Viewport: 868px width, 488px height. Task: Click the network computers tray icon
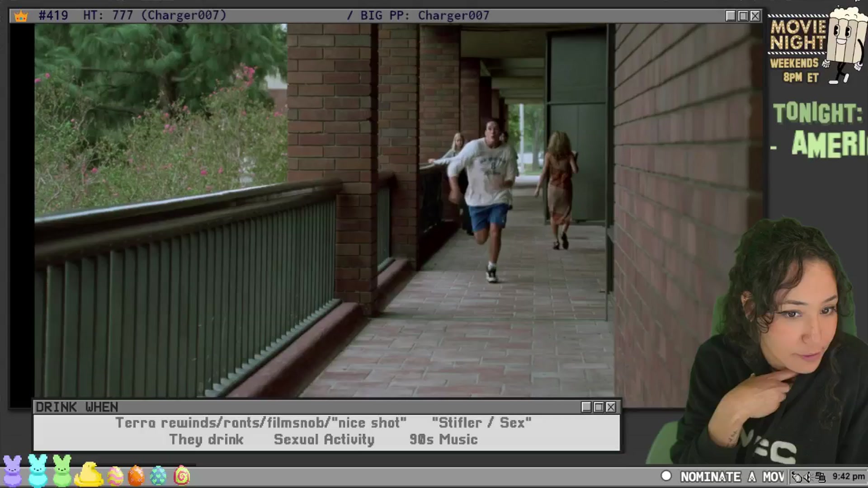pyautogui.click(x=820, y=477)
